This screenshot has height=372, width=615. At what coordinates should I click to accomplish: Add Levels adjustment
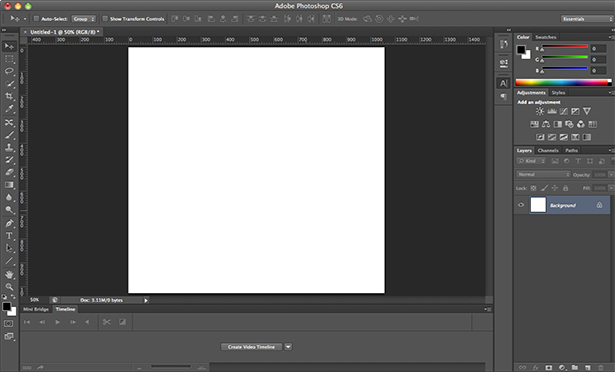pyautogui.click(x=552, y=111)
